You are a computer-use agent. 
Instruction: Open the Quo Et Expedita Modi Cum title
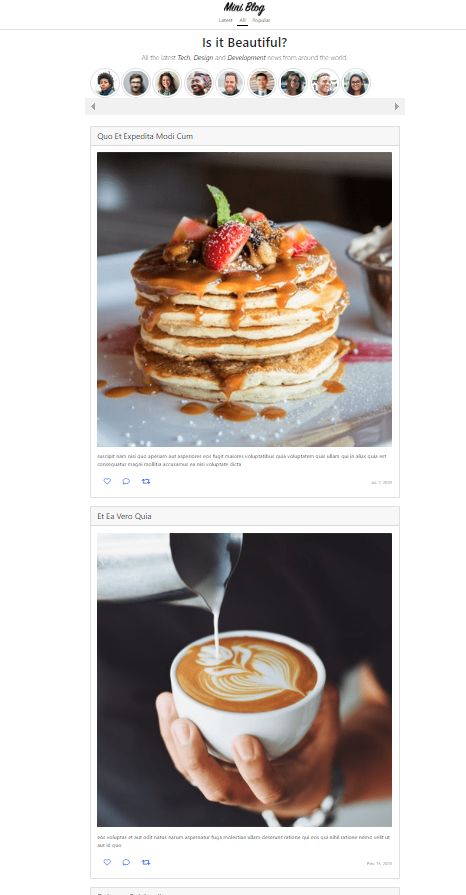tap(145, 136)
